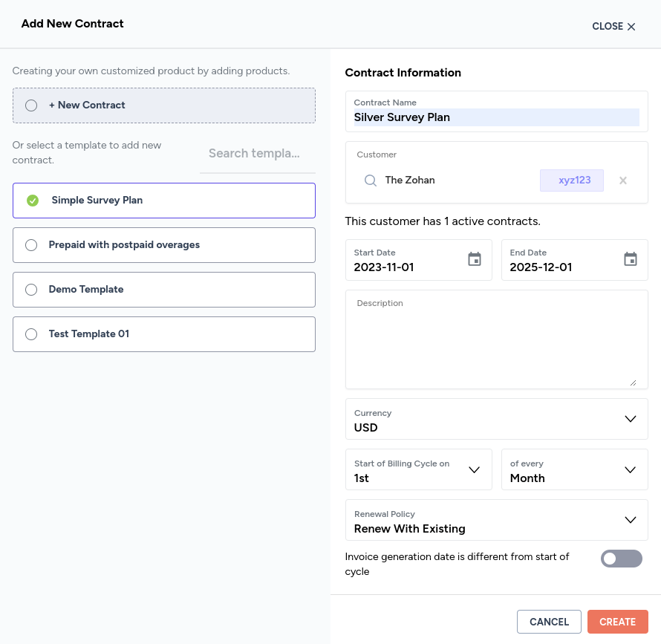Focus the Search templates input field
The height and width of the screenshot is (644, 661).
tap(257, 154)
